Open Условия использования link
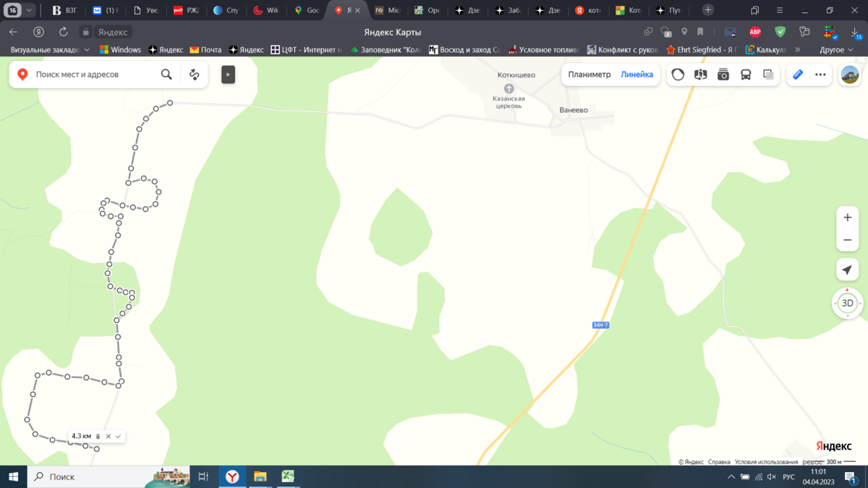 (766, 462)
